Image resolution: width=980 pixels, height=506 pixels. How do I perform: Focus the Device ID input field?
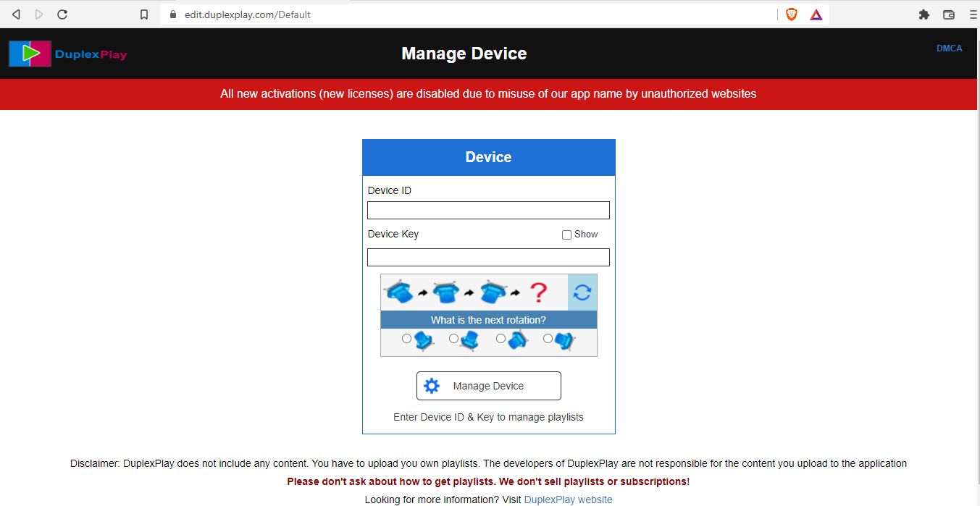point(488,210)
